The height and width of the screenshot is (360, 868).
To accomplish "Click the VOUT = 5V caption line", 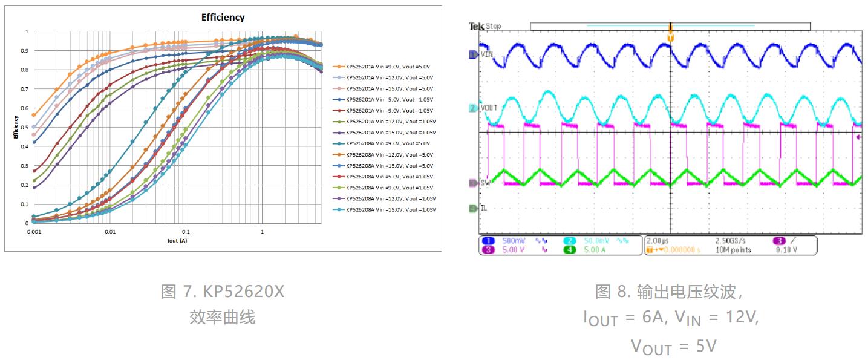I will [673, 346].
